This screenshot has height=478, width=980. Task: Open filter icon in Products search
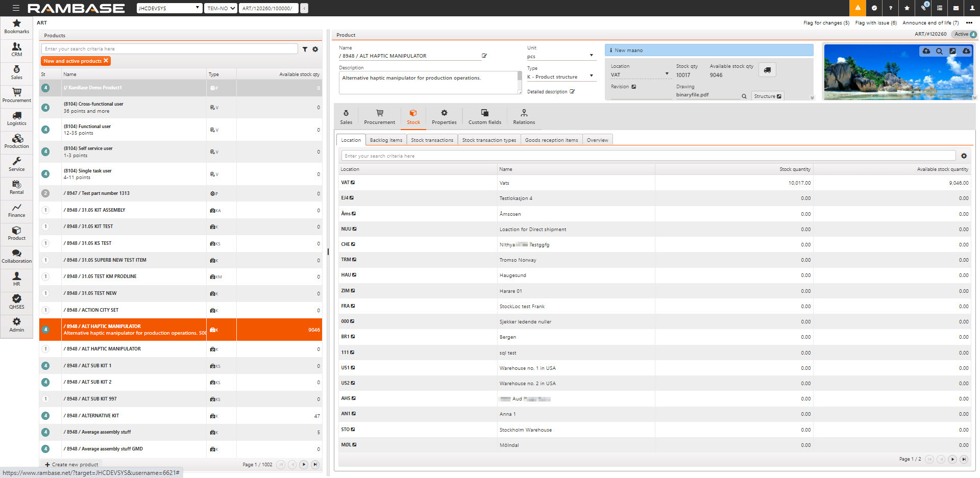[305, 49]
